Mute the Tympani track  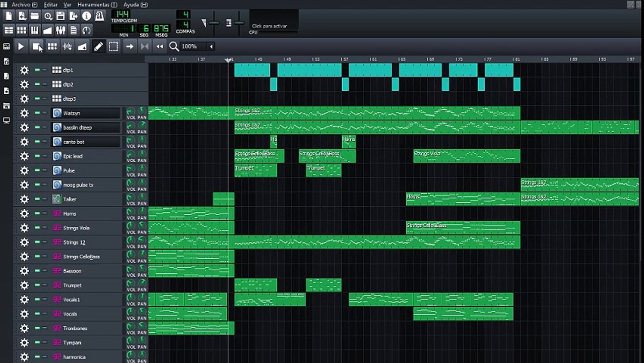tap(37, 342)
